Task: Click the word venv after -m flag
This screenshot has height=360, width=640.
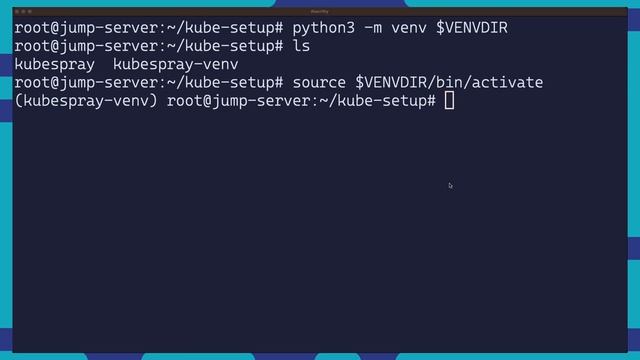Action: click(x=409, y=28)
